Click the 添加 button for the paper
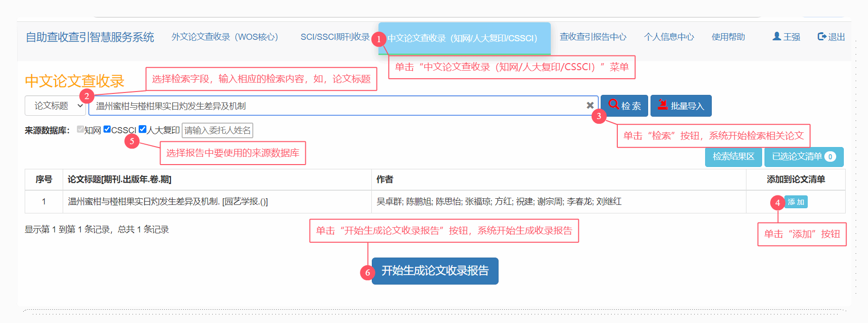The height and width of the screenshot is (323, 868). [796, 202]
